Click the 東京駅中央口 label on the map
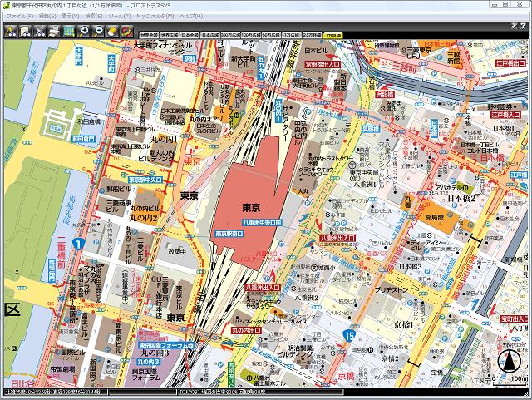Image resolution: width=532 pixels, height=400 pixels. click(145, 180)
